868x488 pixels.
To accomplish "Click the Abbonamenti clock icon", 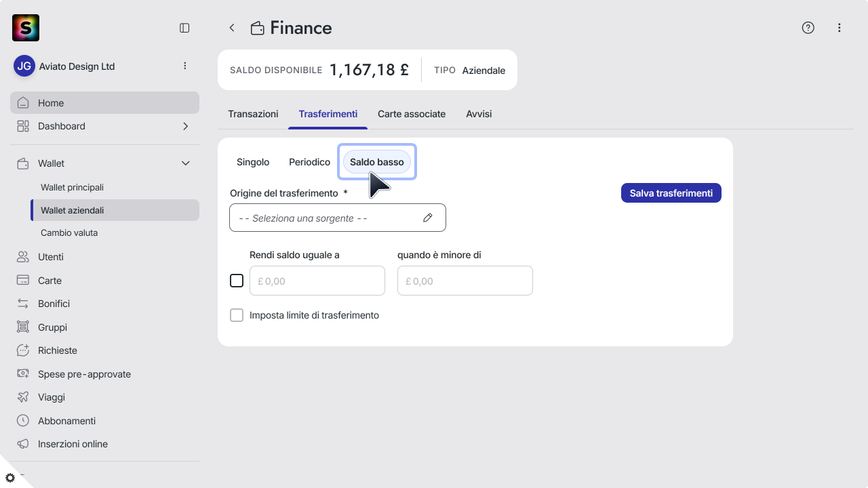I will coord(23,421).
